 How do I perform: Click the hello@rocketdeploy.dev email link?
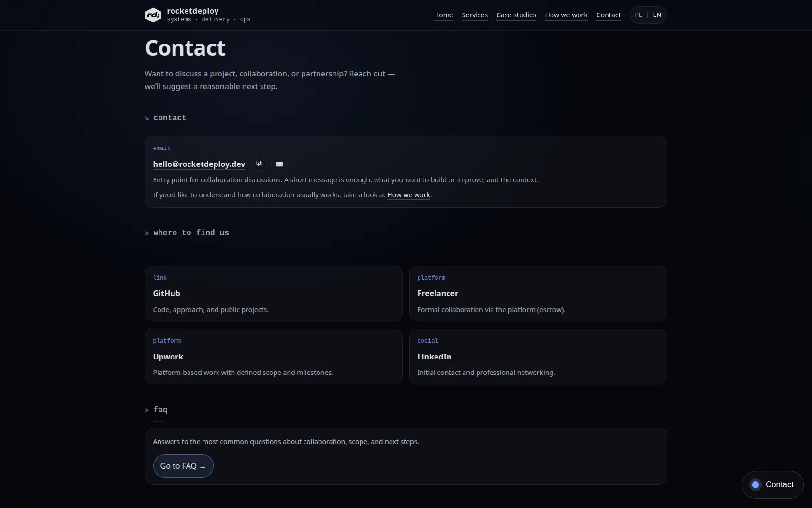[199, 164]
